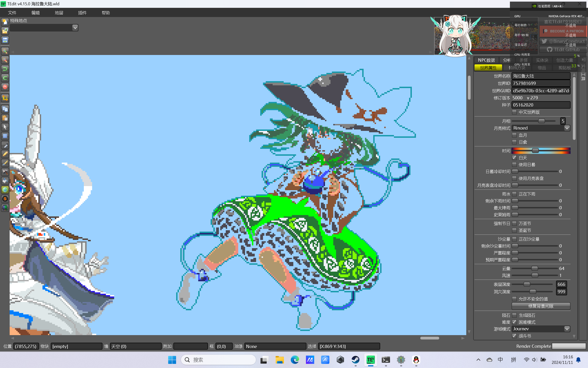
Task: Select the pencil tool
Action: 5,154
